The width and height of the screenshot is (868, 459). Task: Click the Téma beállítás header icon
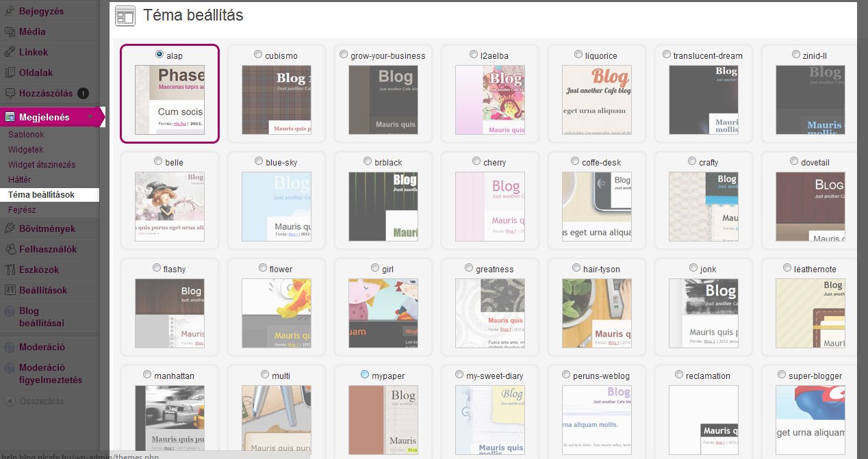click(x=125, y=16)
